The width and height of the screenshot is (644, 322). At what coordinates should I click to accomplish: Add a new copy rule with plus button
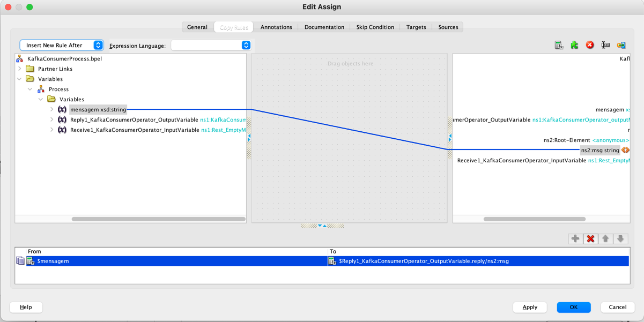(575, 239)
